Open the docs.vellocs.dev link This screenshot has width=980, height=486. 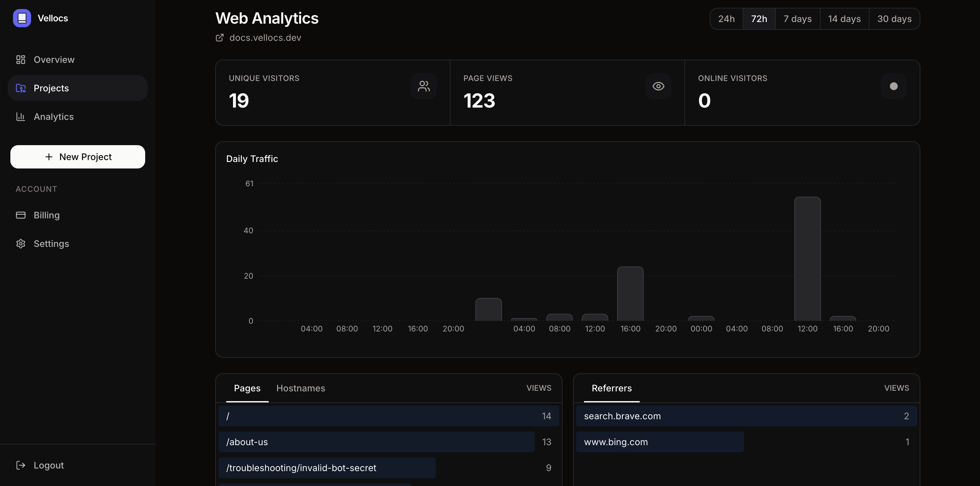(265, 37)
